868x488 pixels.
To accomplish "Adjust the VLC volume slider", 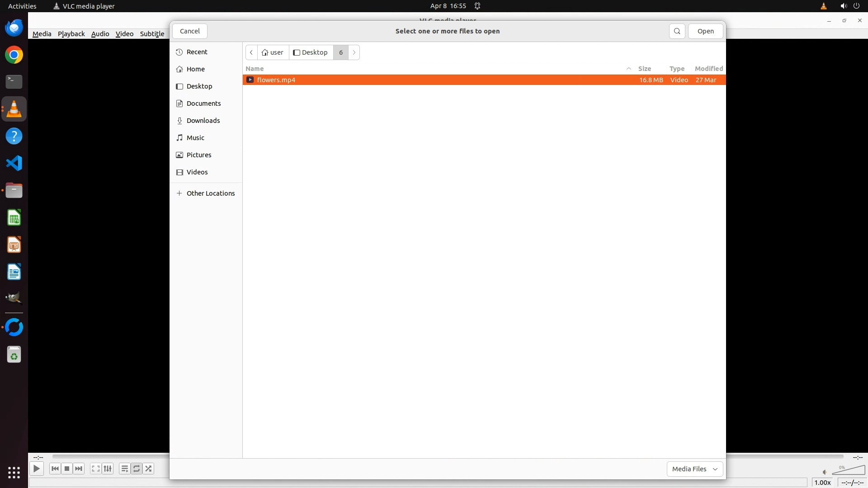I will click(849, 471).
